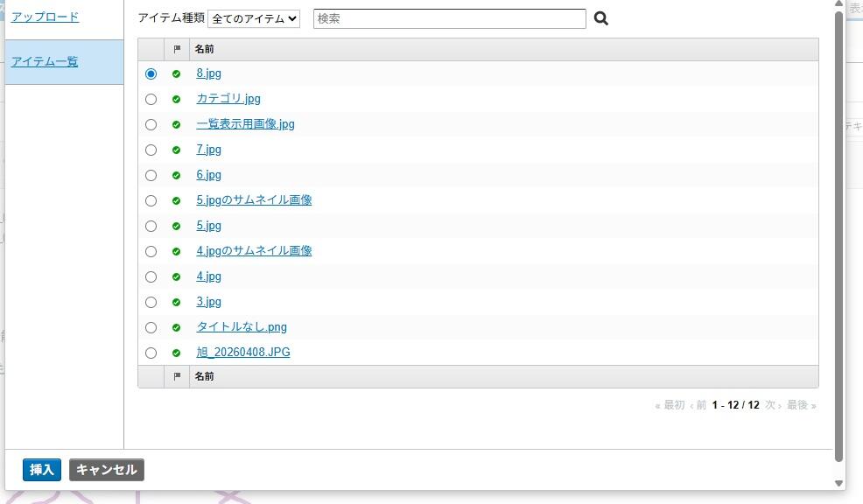
Task: Click green status icon beside タイトルなし.png
Action: [177, 328]
